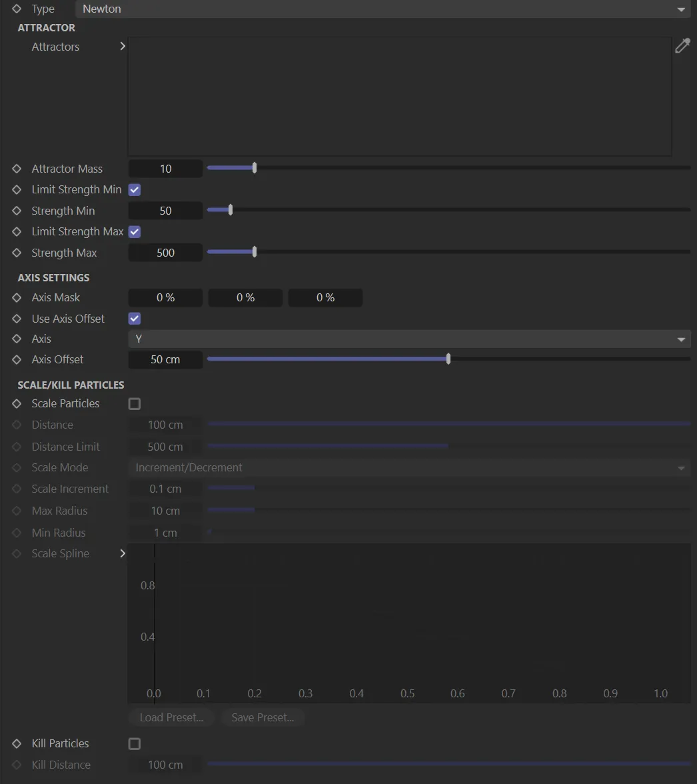Screen dimensions: 697x784
Task: Click keyframe diamond beside Kill Particles
Action: 17,743
